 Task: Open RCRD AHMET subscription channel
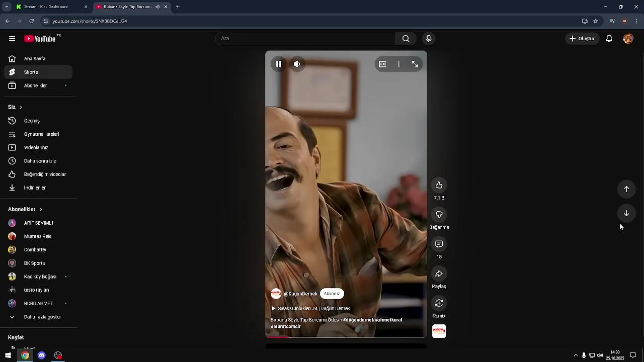click(x=38, y=304)
